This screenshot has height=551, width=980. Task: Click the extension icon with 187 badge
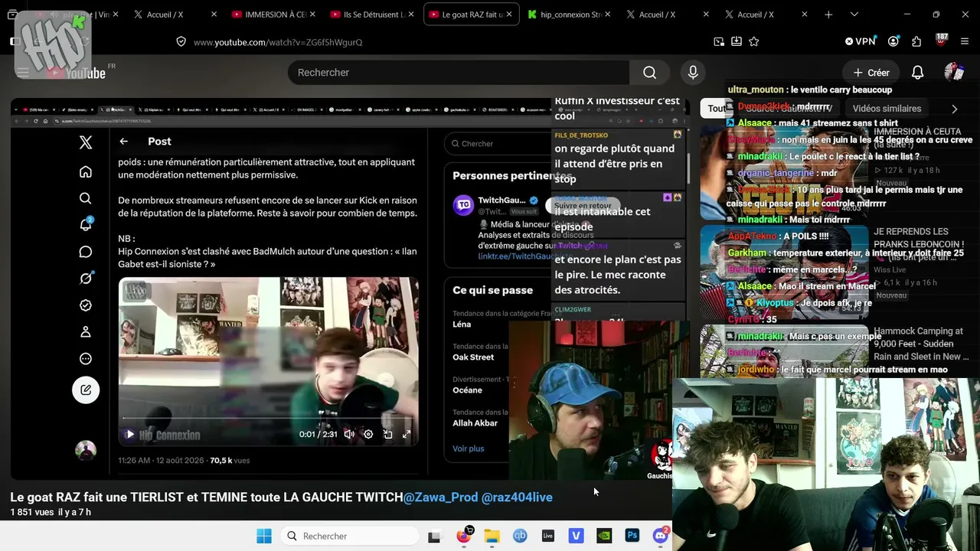[x=941, y=40]
